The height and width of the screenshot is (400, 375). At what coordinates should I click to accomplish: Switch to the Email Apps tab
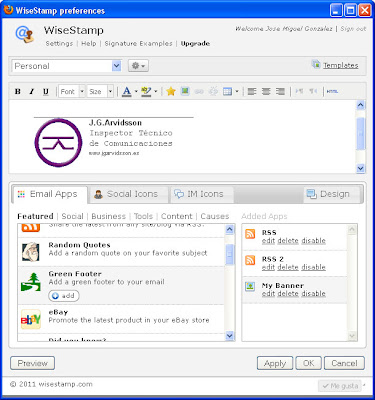(50, 194)
